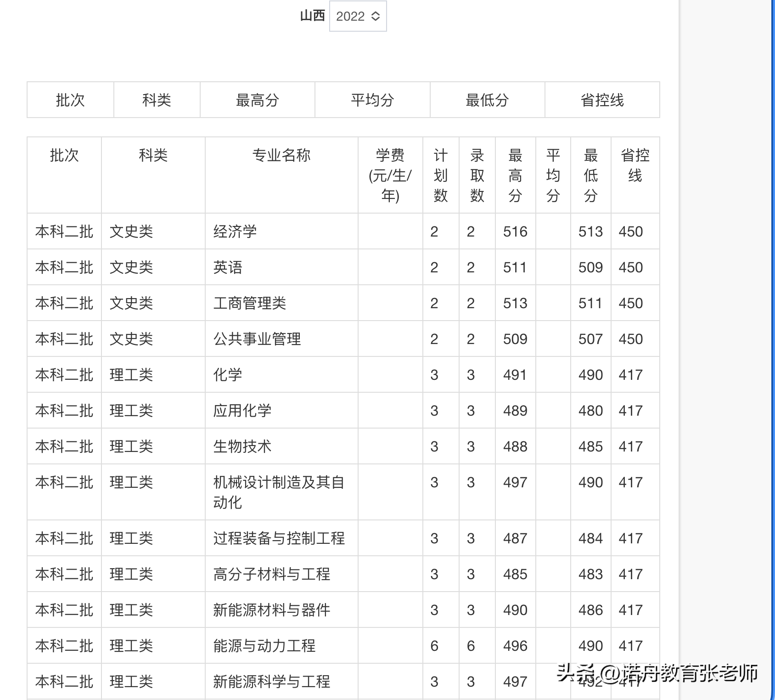Click the 平均分 header in summary table
Image resolution: width=775 pixels, height=700 pixels.
372,100
